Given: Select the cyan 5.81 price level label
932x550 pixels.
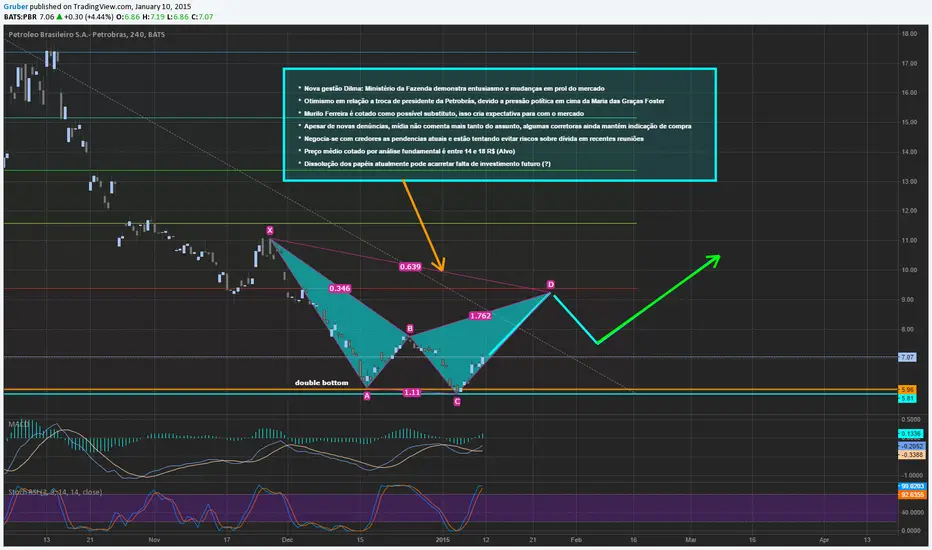Looking at the screenshot, I should pos(907,398).
